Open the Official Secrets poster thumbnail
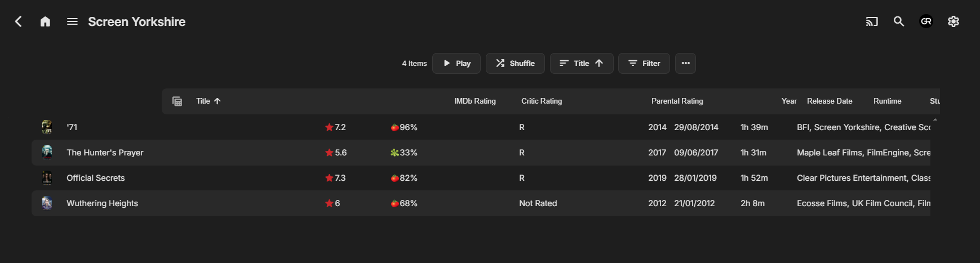This screenshot has width=980, height=263. pos(47,178)
